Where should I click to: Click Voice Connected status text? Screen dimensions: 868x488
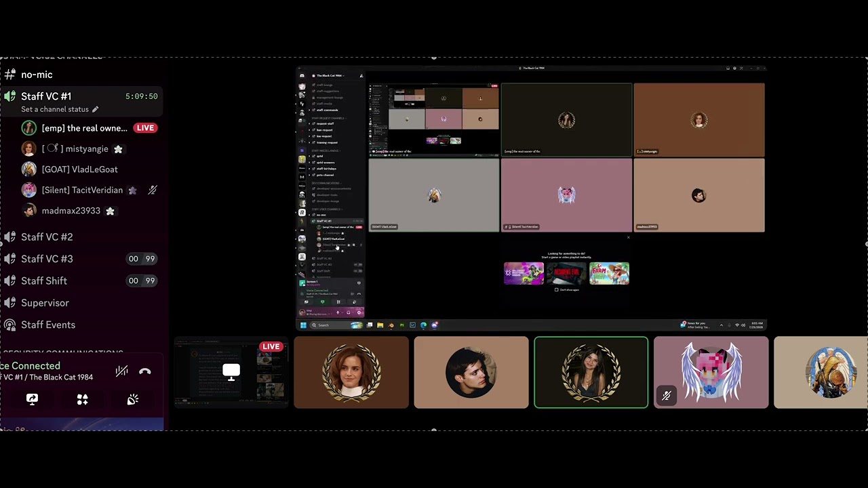[x=31, y=366]
